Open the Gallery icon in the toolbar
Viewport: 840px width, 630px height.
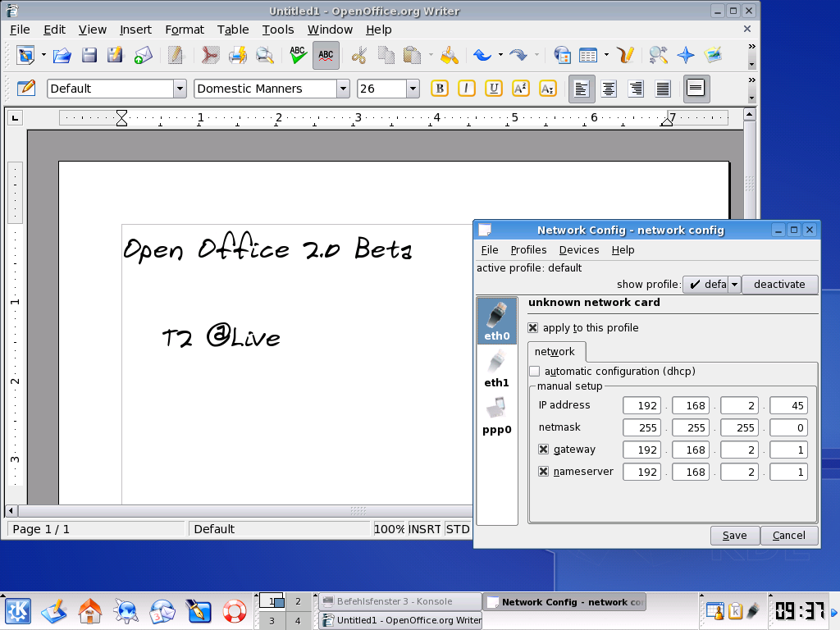pyautogui.click(x=713, y=55)
